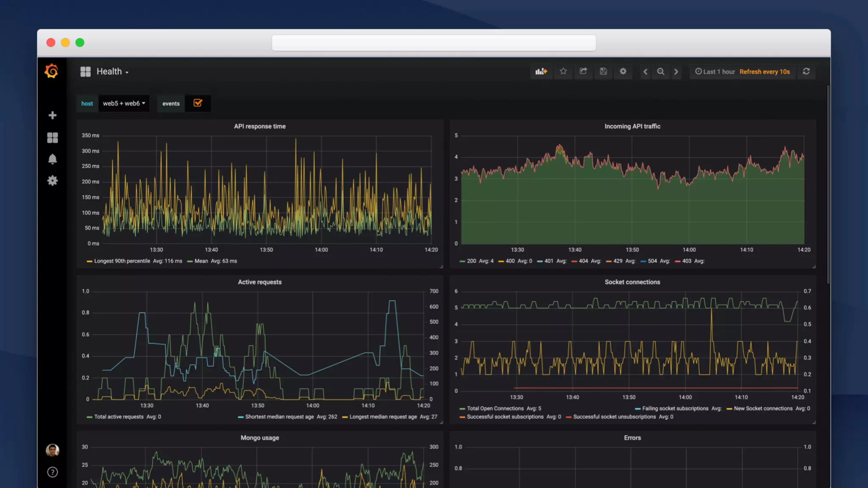Click API response time panel resize handle
Viewport: 868px width, 488px height.
click(x=441, y=266)
